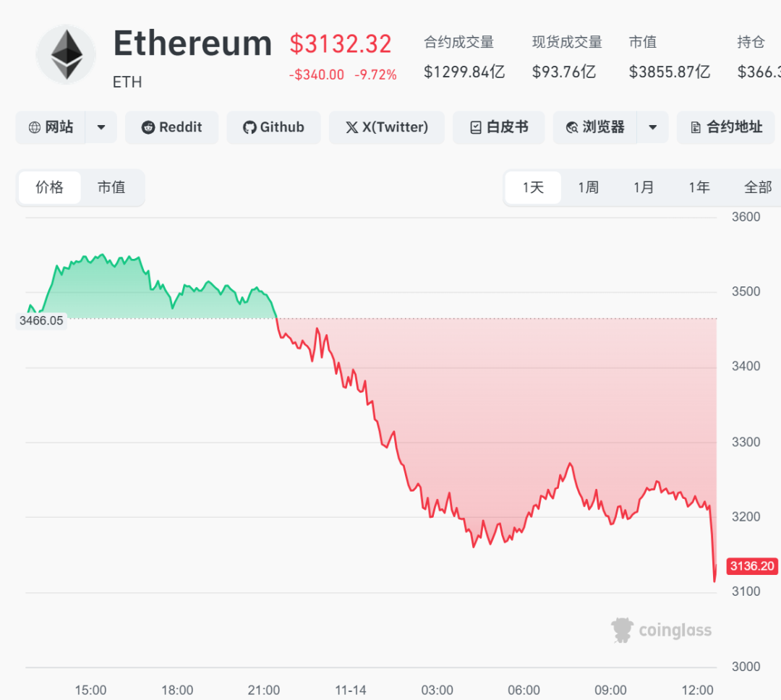The height and width of the screenshot is (700, 781).
Task: Click the 浏览器 explorer icon
Action: coord(572,128)
